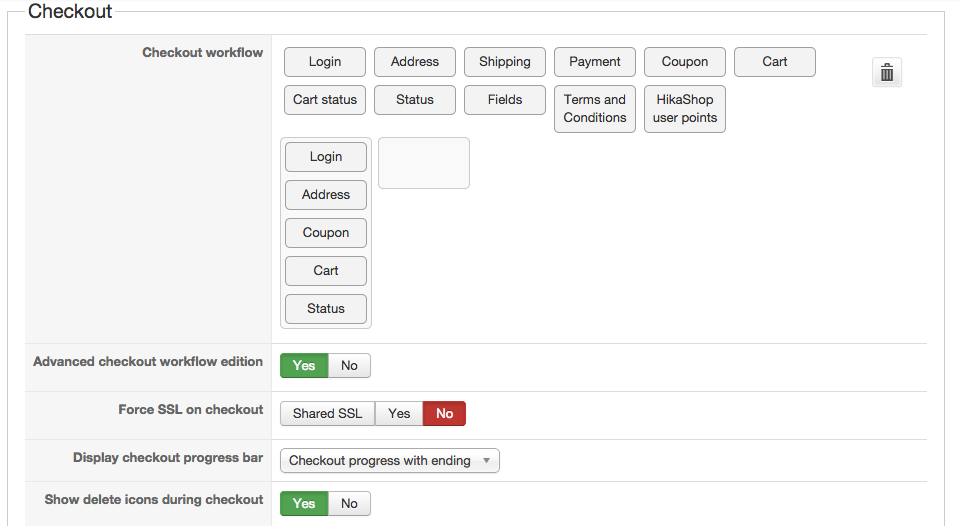Screen dimensions: 959x526
Task: Click the Payment workflow block
Action: (595, 62)
